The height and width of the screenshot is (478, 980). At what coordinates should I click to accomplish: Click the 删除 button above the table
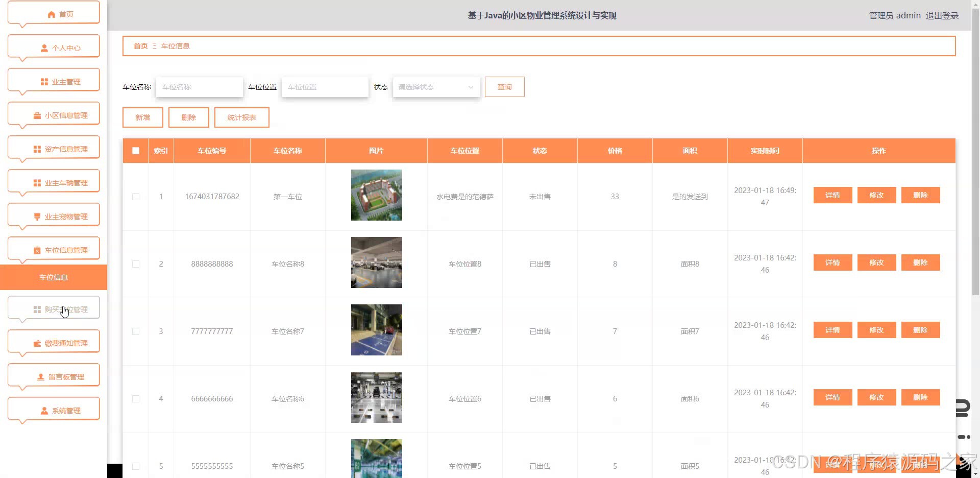click(x=189, y=117)
